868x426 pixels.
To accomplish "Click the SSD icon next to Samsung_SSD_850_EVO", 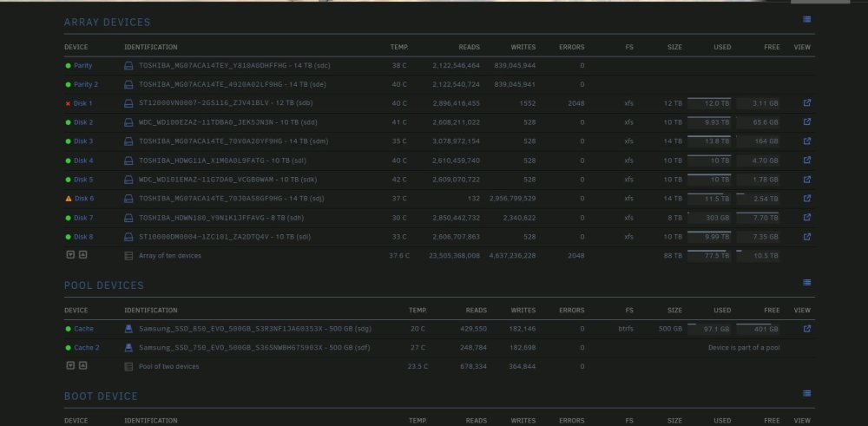I will [128, 329].
